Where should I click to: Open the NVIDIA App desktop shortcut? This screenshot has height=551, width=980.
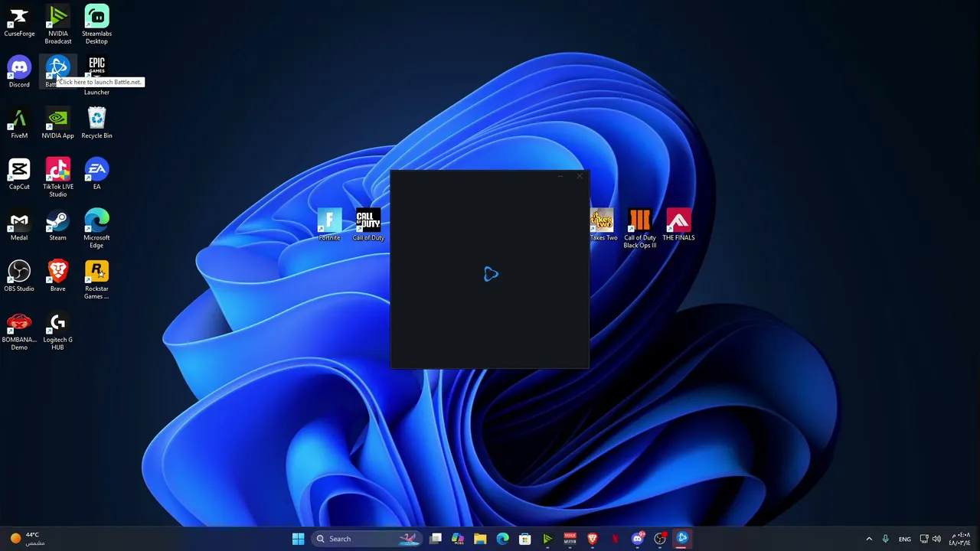pos(57,123)
